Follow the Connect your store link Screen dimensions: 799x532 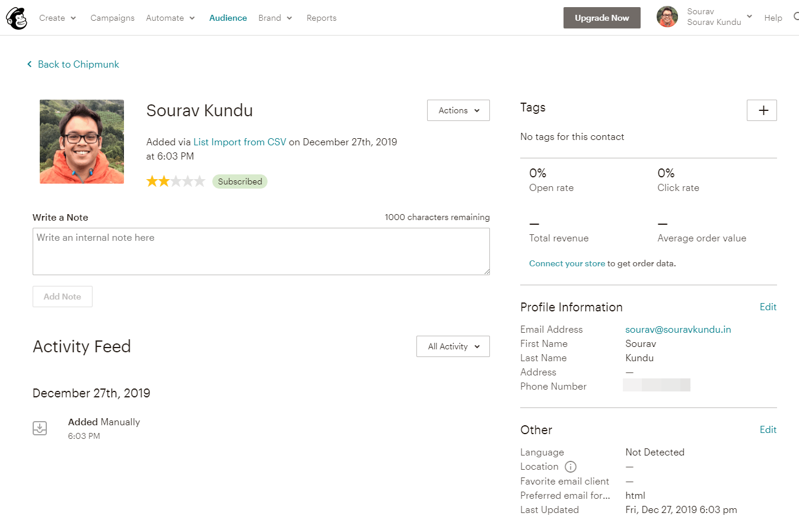567,263
